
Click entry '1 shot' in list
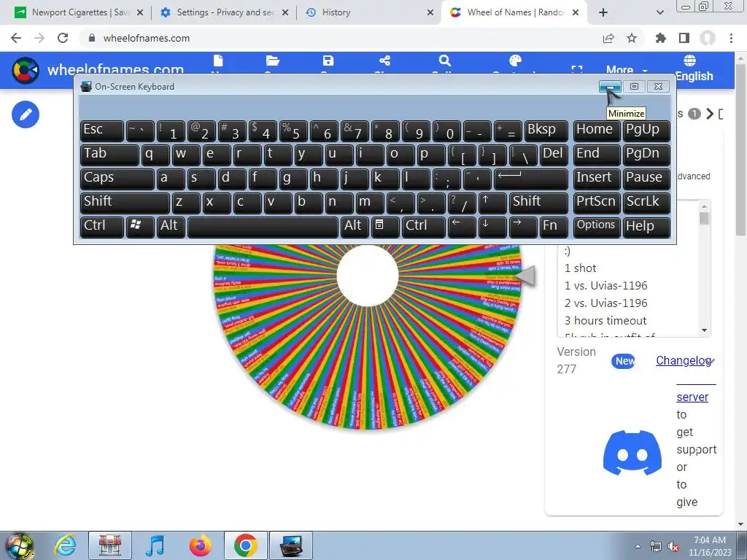pos(580,268)
